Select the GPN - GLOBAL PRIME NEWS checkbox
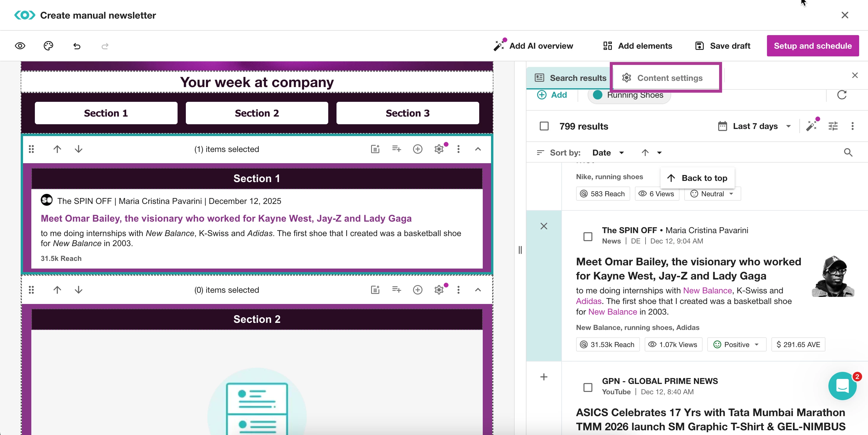 coord(588,387)
